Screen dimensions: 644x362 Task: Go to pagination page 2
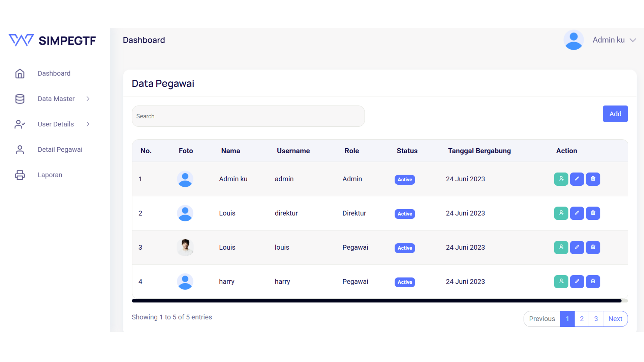[x=582, y=319]
